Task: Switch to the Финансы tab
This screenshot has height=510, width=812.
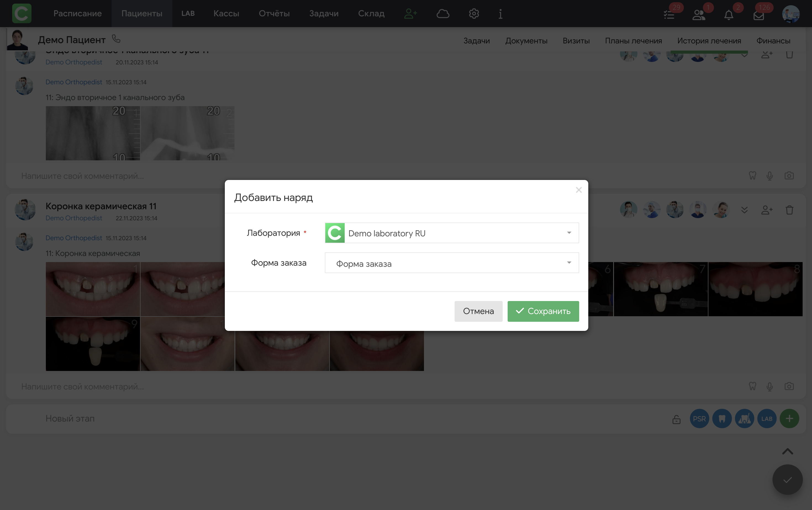Action: pos(773,41)
